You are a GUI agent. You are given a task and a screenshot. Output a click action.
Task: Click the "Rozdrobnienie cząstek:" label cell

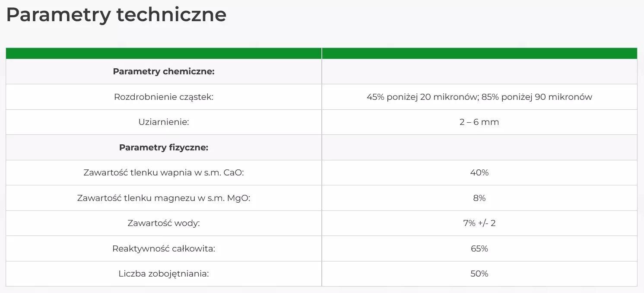[x=164, y=97]
